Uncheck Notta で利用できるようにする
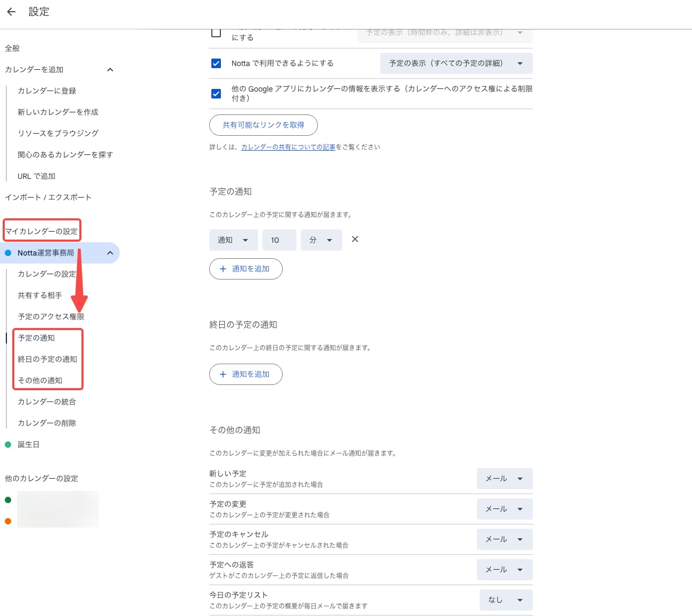The height and width of the screenshot is (616, 692). click(x=216, y=63)
